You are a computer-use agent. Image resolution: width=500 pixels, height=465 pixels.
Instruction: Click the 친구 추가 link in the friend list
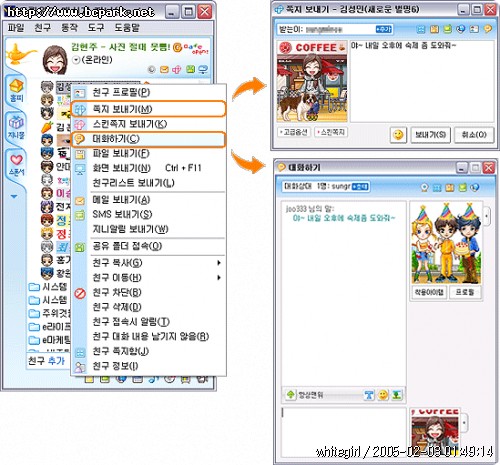pos(46,361)
